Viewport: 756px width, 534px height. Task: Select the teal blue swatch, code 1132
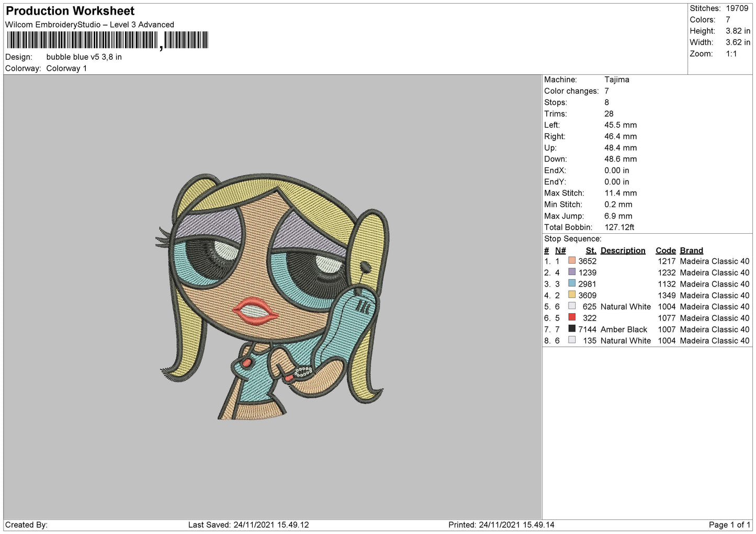coord(572,283)
